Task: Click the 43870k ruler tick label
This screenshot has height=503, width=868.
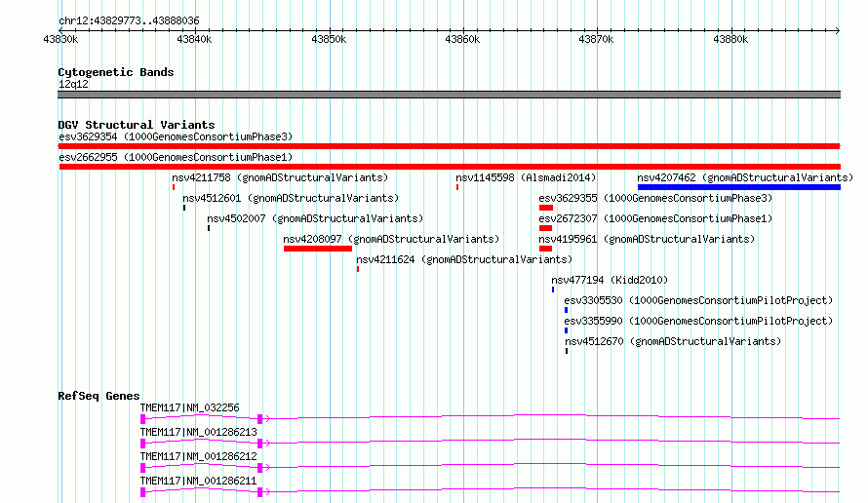Action: click(x=596, y=39)
